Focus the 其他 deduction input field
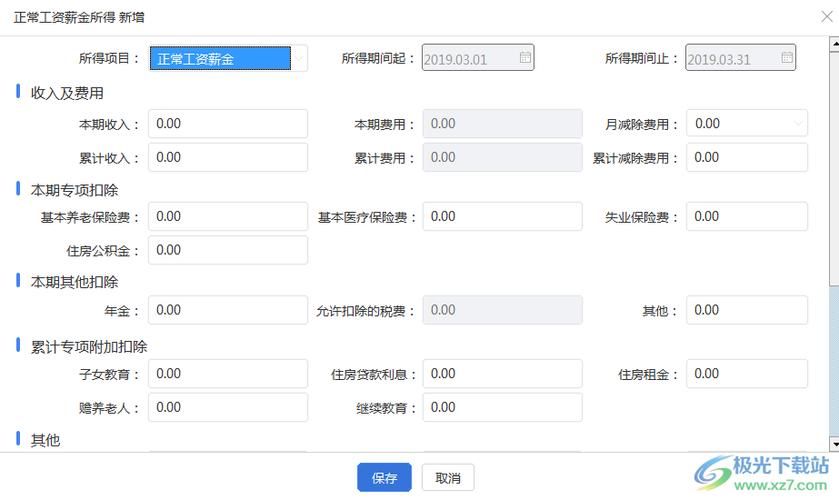Image resolution: width=839 pixels, height=500 pixels. (747, 310)
